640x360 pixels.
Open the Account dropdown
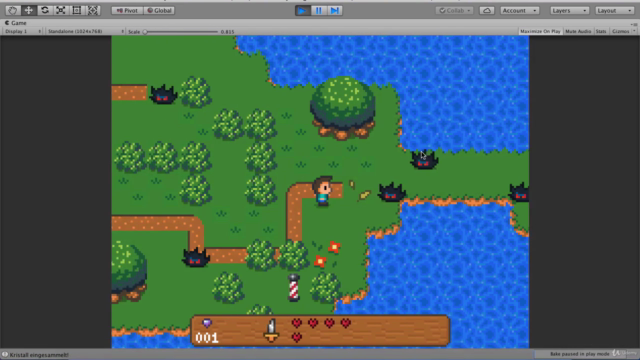click(520, 11)
